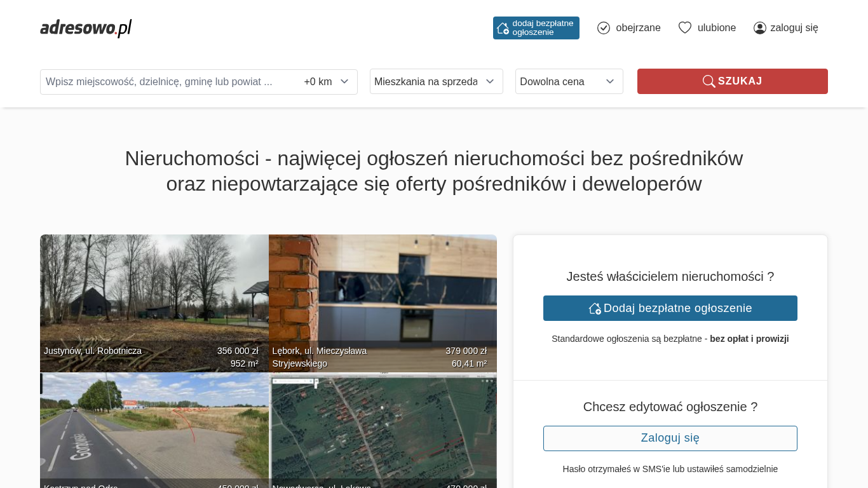Click house icon in Dodaj bezpłatne ogłoszenie
The height and width of the screenshot is (488, 868).
[595, 308]
